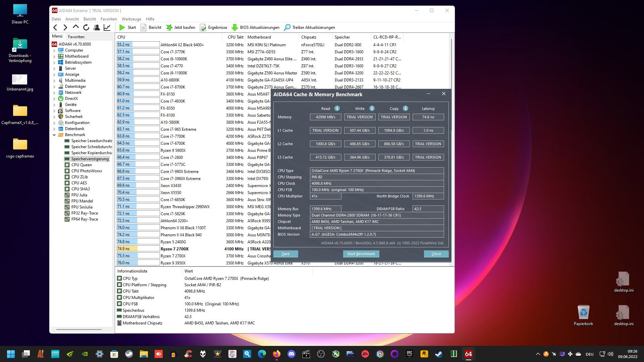The height and width of the screenshot is (362, 644).
Task: Click the Jetzt kaufen toolbar icon
Action: [169, 27]
